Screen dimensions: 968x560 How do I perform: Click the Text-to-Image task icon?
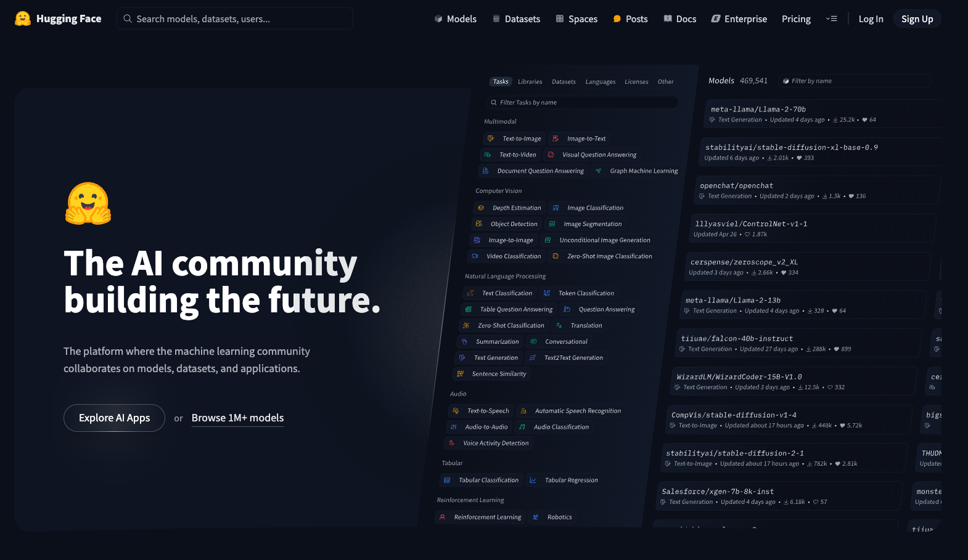pyautogui.click(x=491, y=139)
